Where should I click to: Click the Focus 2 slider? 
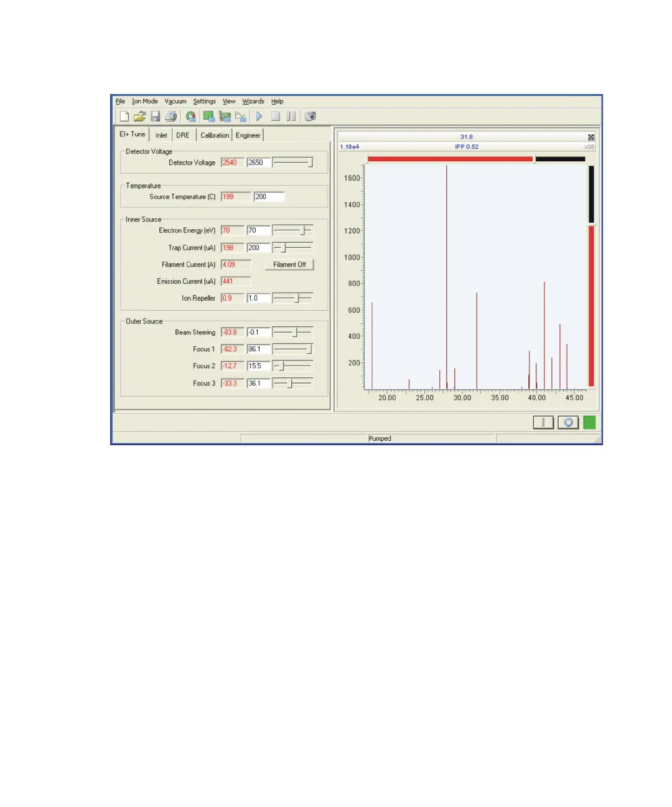coord(292,366)
